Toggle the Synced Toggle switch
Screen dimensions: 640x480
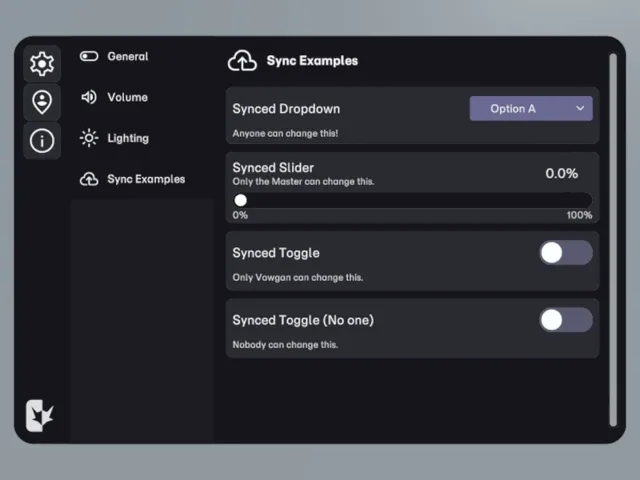pos(566,253)
